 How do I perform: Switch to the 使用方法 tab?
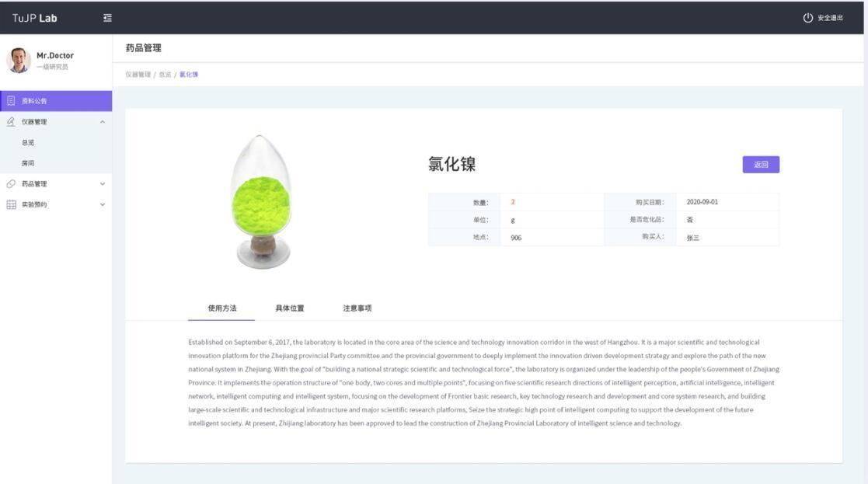click(221, 308)
